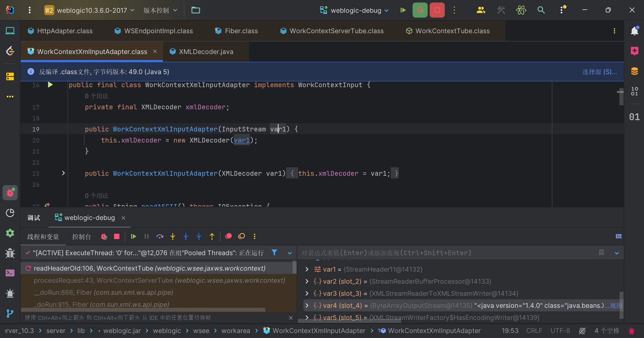644x338 pixels.
Task: Open the atom-shaped plugin icon
Action: pyautogui.click(x=521, y=10)
